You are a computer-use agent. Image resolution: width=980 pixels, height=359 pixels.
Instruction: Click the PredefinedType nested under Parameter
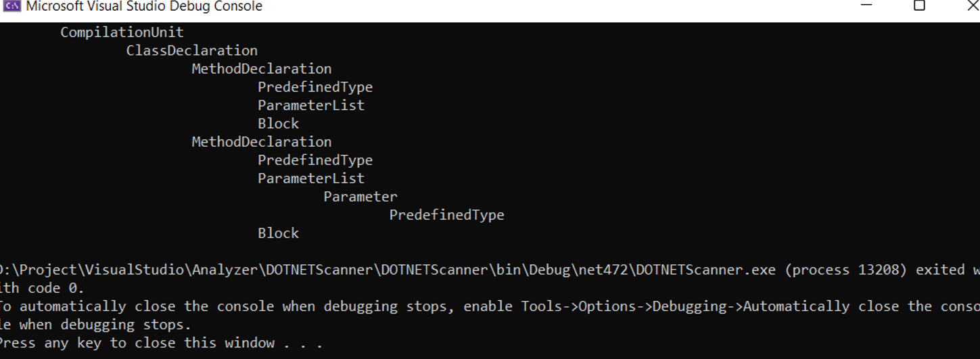tap(446, 215)
